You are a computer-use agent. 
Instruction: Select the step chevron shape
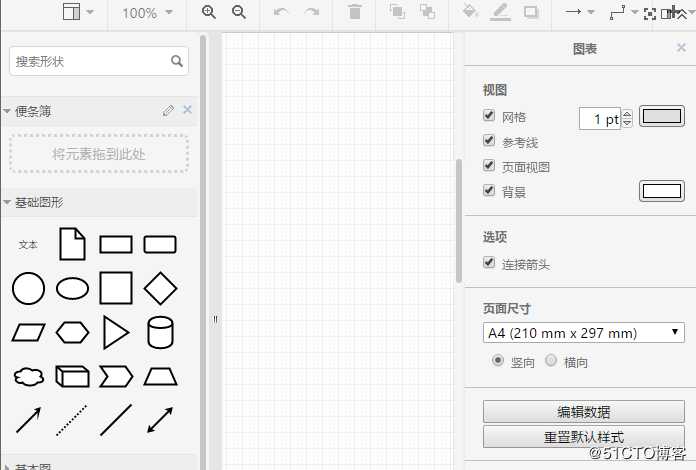click(x=116, y=377)
